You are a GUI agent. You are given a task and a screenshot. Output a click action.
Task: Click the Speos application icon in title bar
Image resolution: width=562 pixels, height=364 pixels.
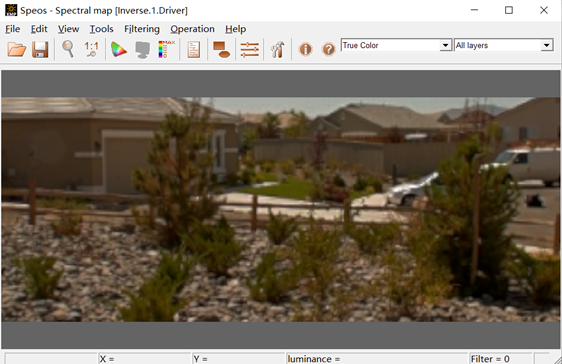coord(11,10)
